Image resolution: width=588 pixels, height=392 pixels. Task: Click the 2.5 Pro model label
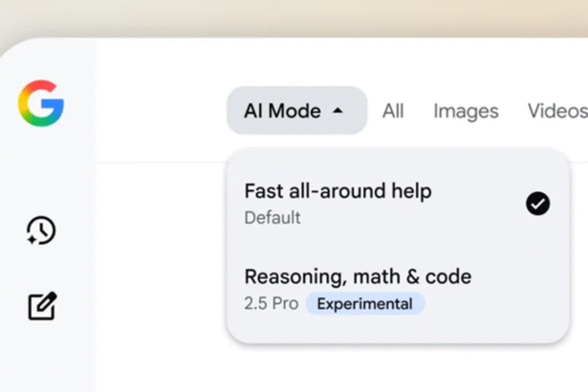[272, 304]
